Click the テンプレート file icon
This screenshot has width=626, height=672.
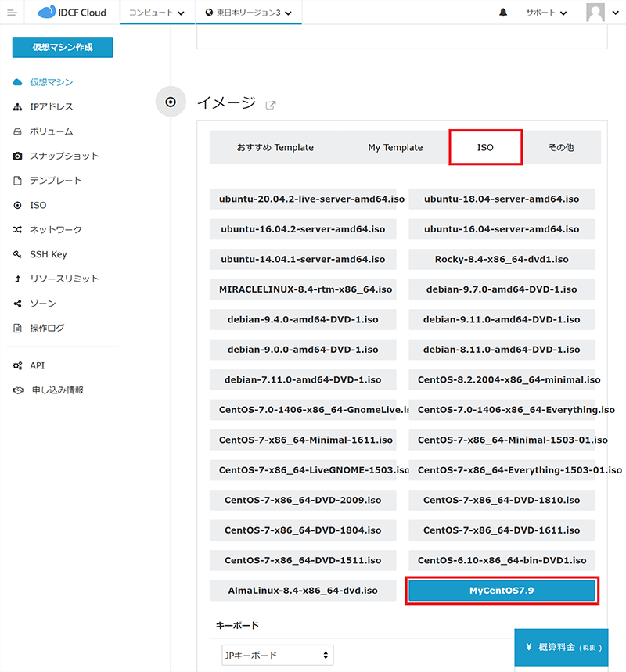coord(17,181)
